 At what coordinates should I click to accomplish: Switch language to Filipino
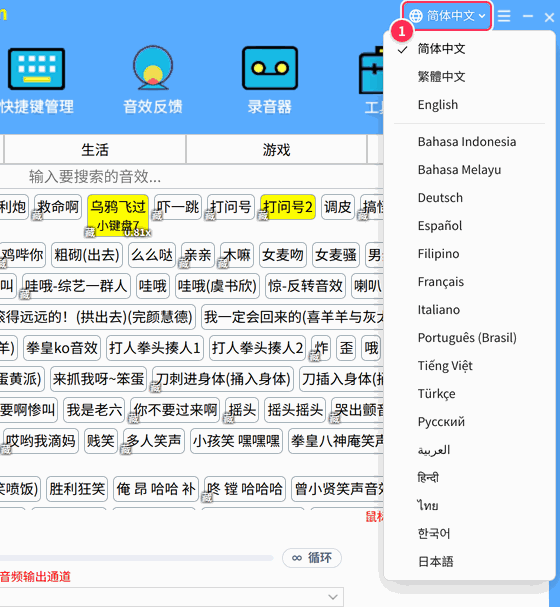(x=438, y=254)
